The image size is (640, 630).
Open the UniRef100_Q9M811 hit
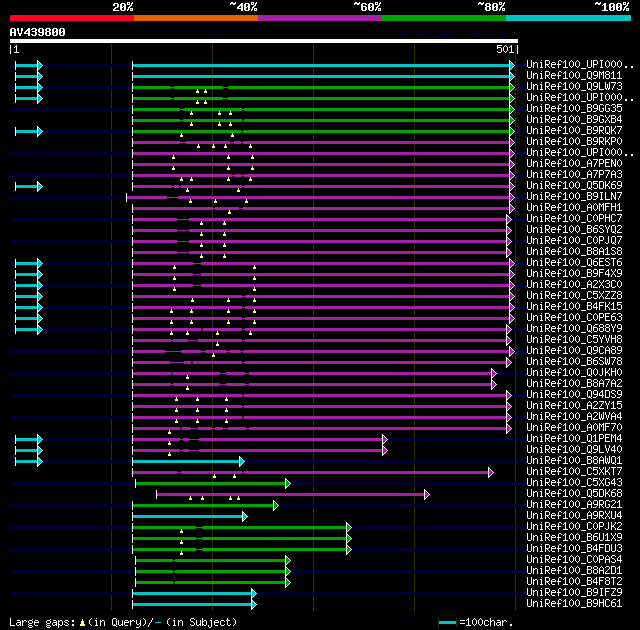pyautogui.click(x=574, y=75)
